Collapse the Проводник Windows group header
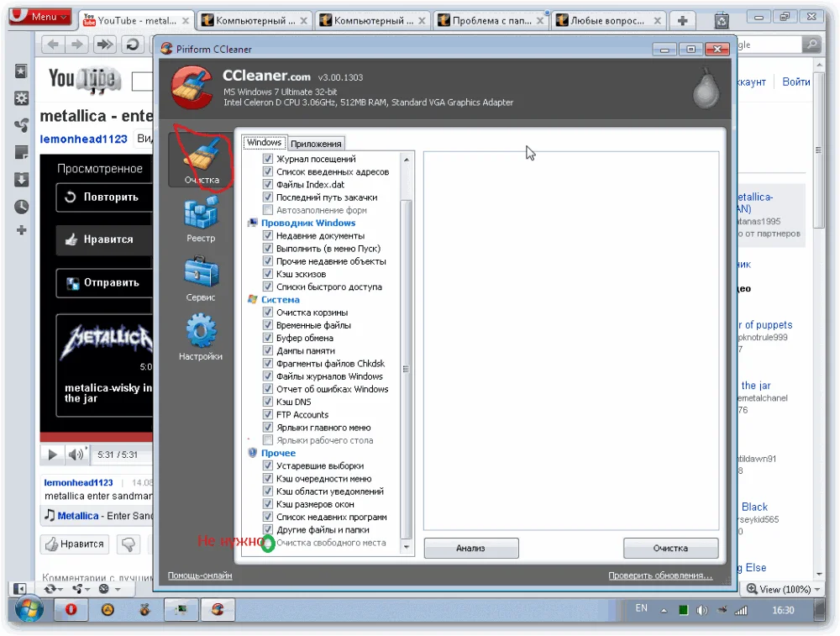Viewport: 840px width, 636px height. (x=308, y=223)
